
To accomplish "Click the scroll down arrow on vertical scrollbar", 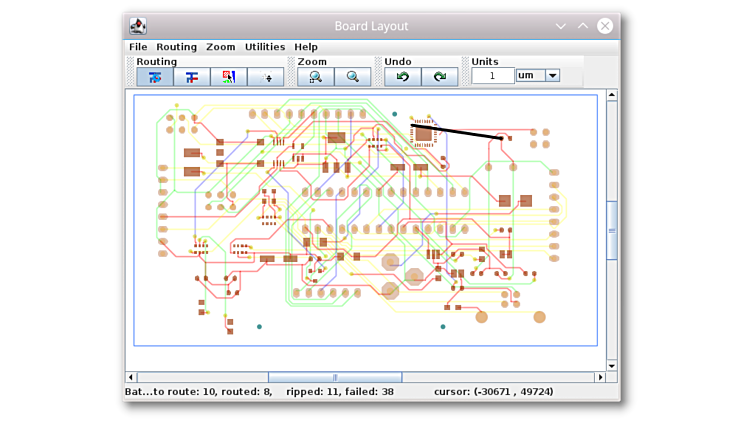I will pos(612,366).
